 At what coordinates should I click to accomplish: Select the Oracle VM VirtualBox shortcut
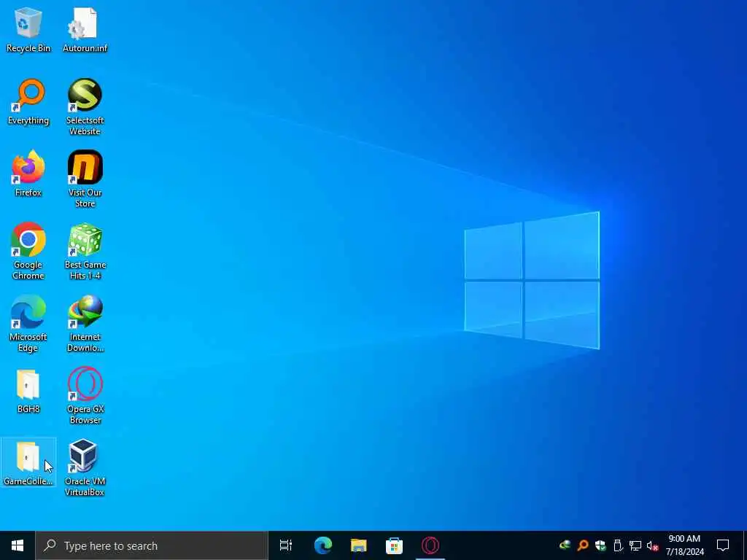[x=85, y=468]
